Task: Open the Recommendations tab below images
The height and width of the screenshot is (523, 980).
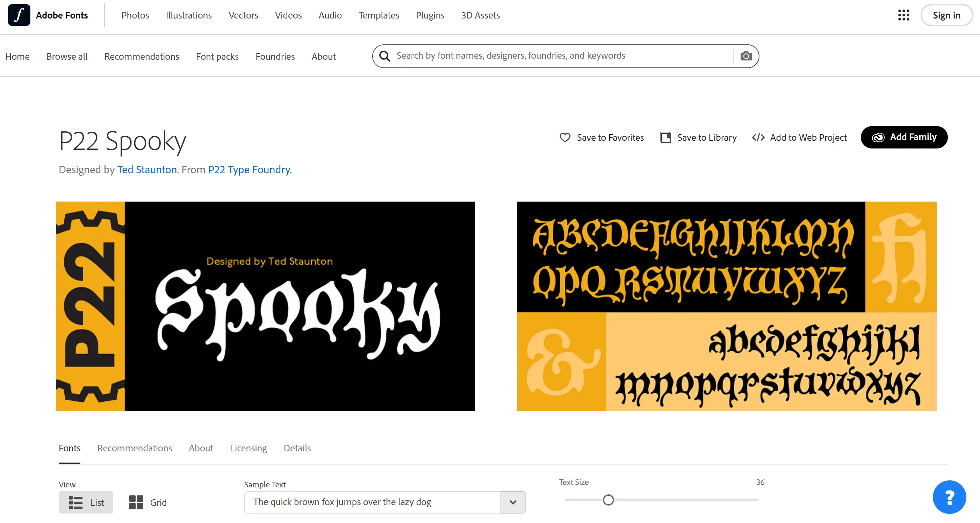Action: click(135, 448)
